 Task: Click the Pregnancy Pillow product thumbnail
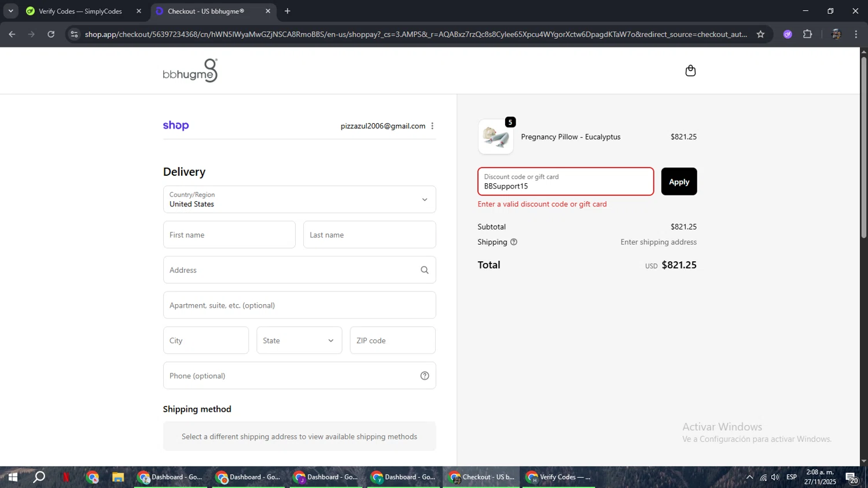(496, 137)
